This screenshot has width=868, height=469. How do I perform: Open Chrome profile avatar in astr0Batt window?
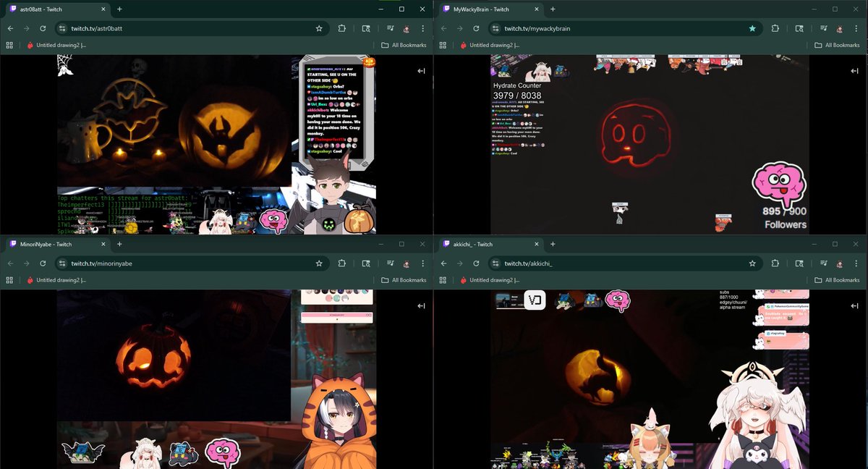tap(407, 28)
